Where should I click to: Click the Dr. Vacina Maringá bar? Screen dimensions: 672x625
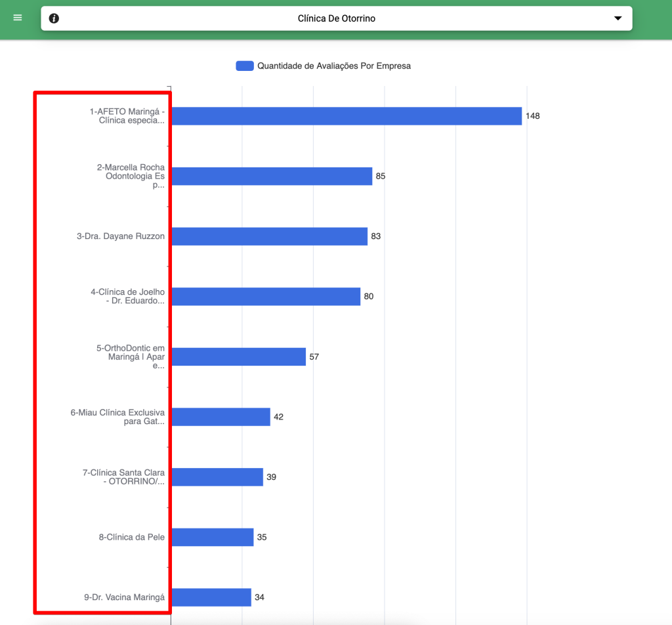(211, 597)
